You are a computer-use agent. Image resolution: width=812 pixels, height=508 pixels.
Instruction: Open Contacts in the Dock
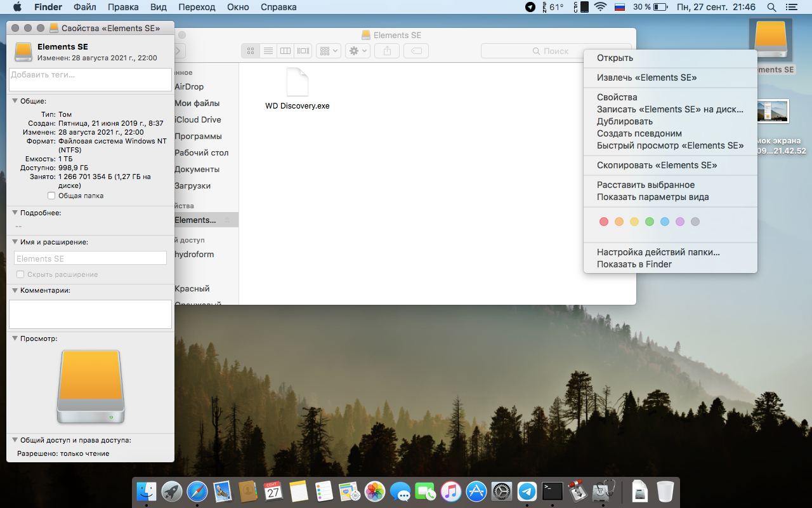(x=248, y=491)
